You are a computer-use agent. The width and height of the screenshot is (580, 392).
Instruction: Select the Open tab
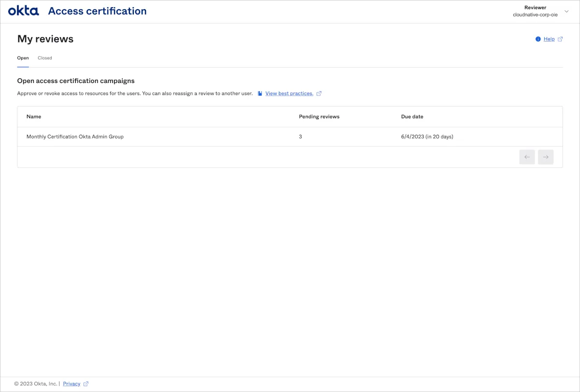(23, 58)
